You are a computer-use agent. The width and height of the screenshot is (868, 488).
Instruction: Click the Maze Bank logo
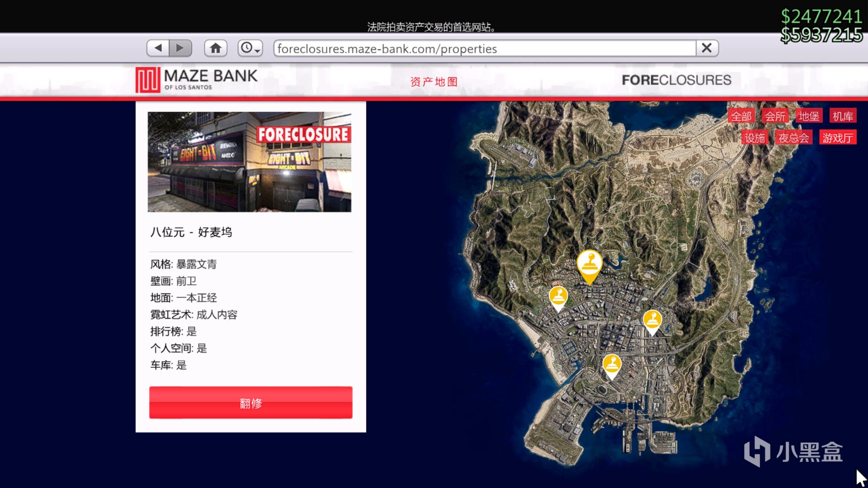coord(197,80)
